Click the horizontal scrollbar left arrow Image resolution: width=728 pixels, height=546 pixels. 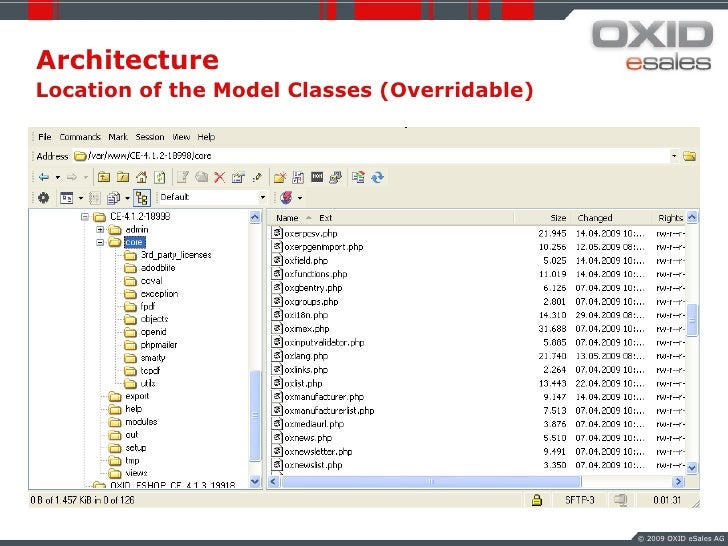pos(273,481)
